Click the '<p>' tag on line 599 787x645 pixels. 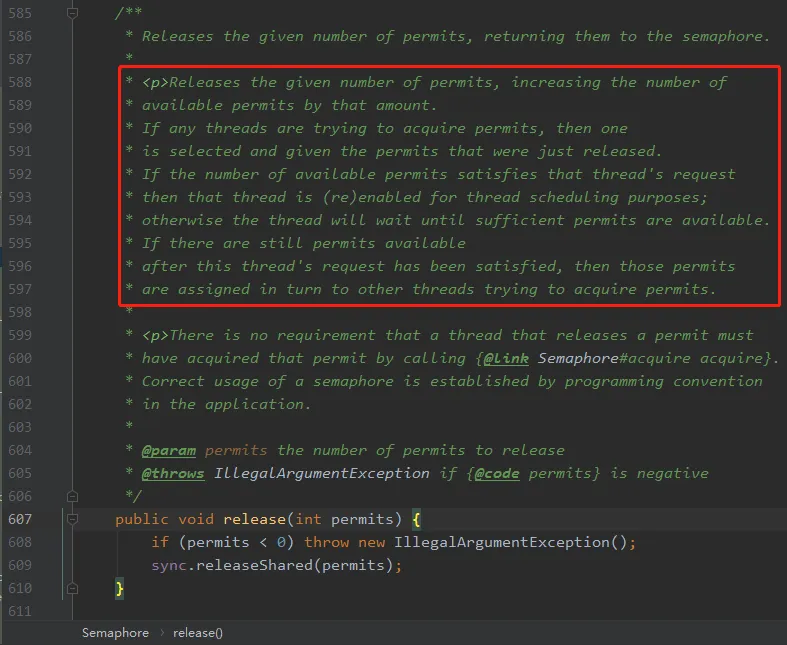[155, 335]
